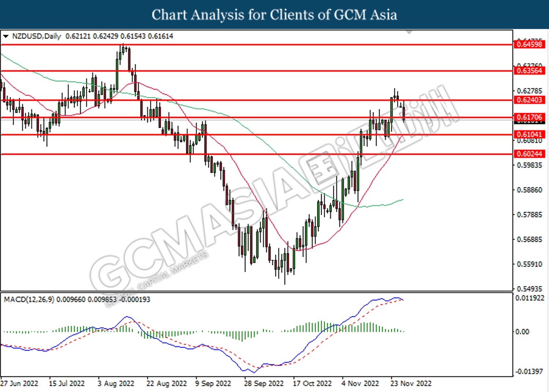Image resolution: width=549 pixels, height=392 pixels.
Task: Click the 23 Nov 2022 date label
Action: pos(411,383)
